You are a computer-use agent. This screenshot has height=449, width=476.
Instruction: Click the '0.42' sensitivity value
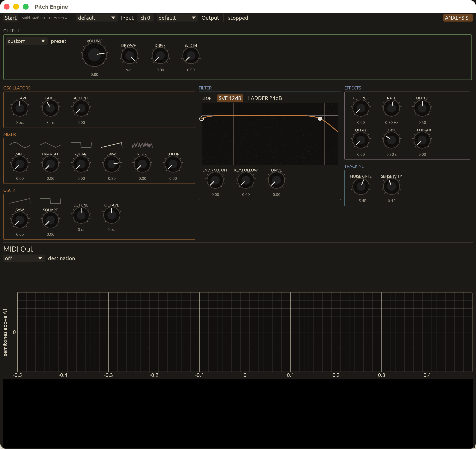392,201
